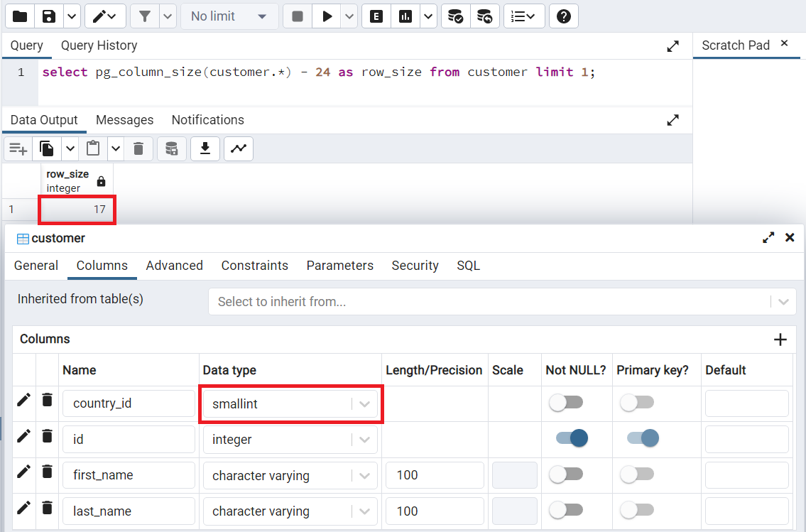Click the Add row icon

18,149
